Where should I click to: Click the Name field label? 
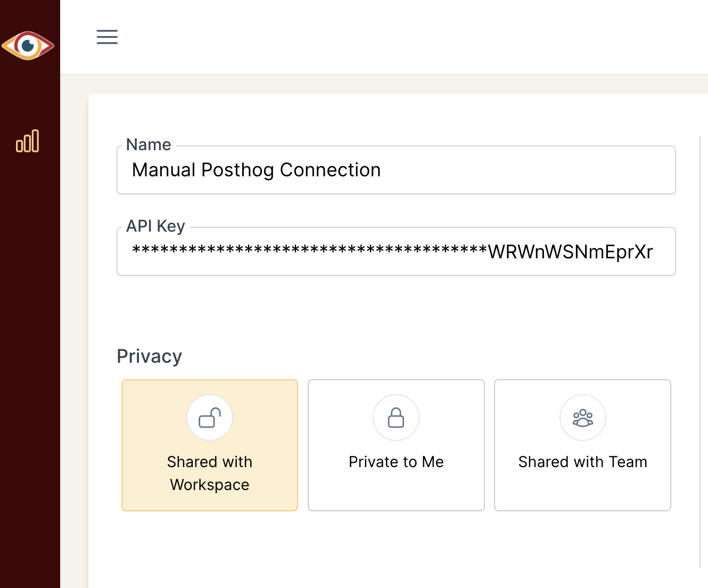pos(148,144)
